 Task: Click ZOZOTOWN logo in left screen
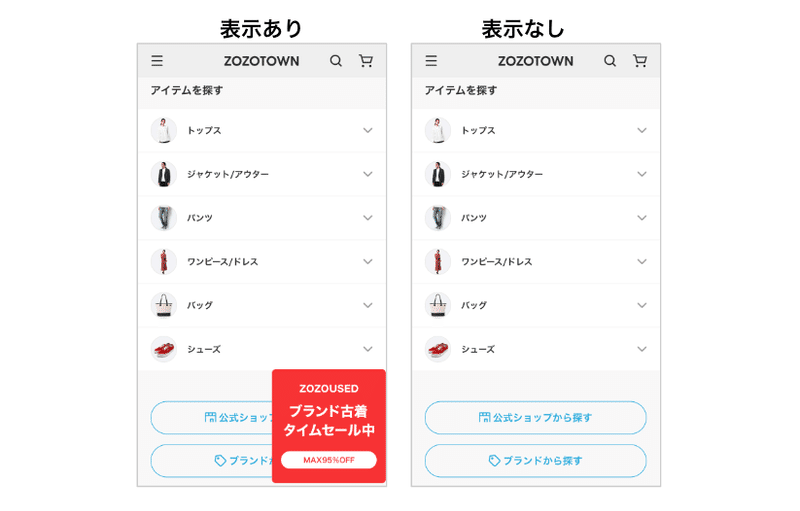point(262,61)
